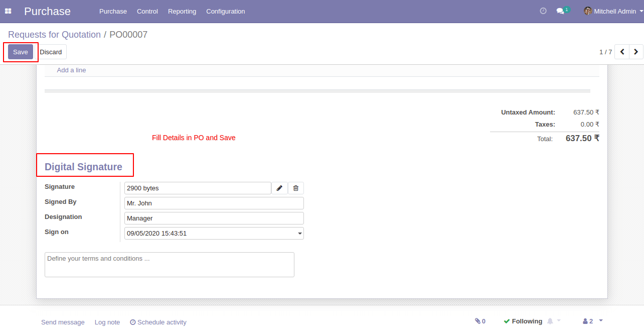Screen dimensions: 644x336
Task: Go to previous record with left arrow
Action: tap(622, 52)
